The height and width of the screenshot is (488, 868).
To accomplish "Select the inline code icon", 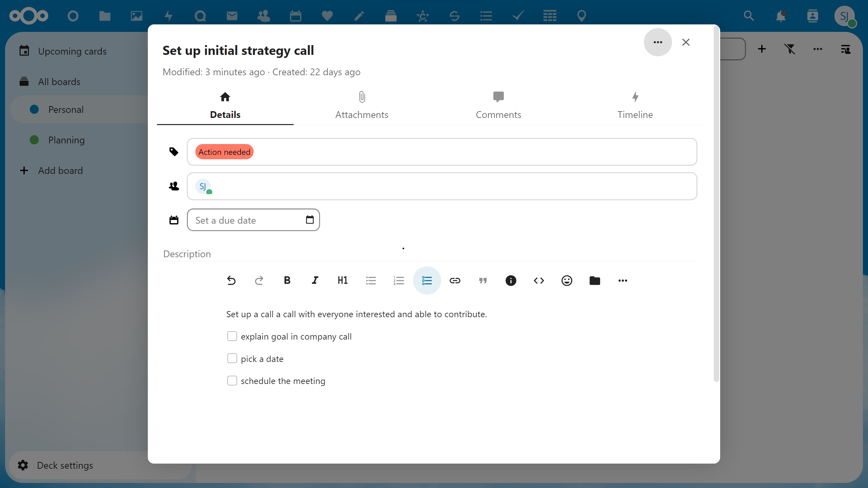I will click(539, 281).
